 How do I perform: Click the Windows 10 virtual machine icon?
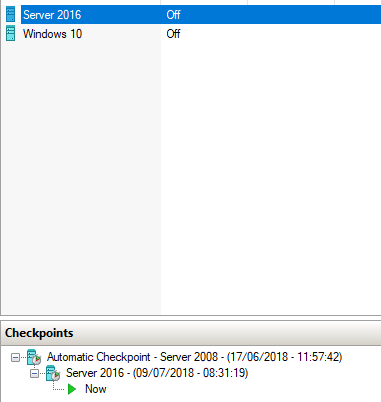coord(10,33)
